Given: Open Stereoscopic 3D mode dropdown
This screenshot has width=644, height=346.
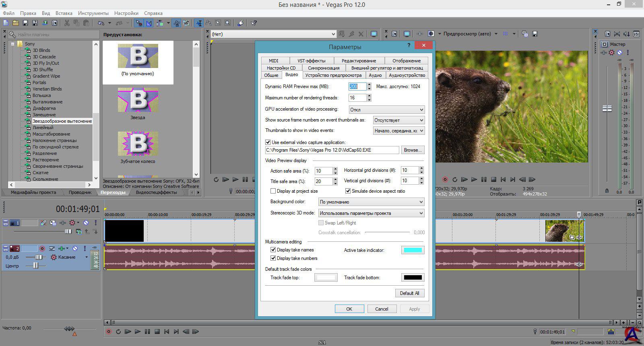Looking at the screenshot, I should click(371, 213).
